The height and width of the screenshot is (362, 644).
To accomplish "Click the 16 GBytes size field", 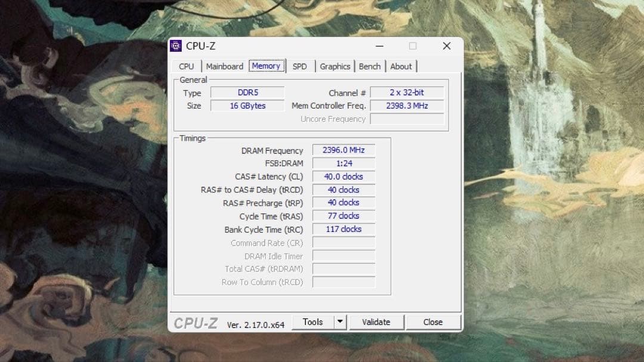I will point(247,106).
